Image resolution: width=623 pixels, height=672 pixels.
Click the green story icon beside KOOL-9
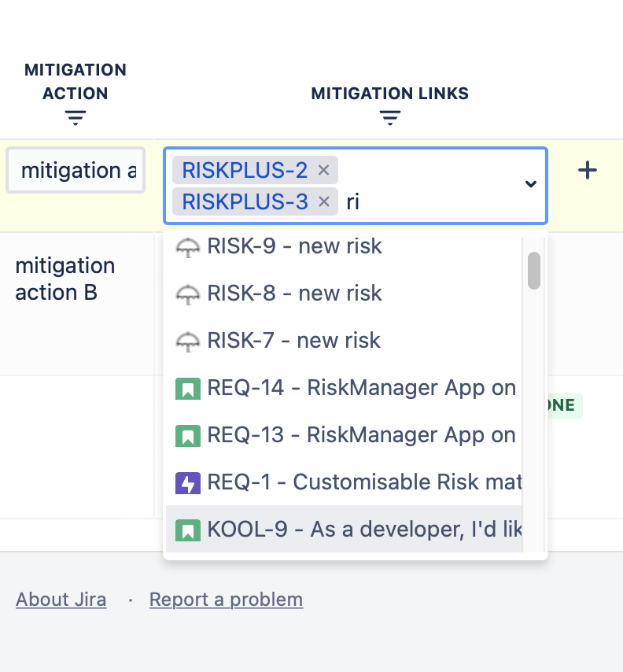pyautogui.click(x=187, y=530)
